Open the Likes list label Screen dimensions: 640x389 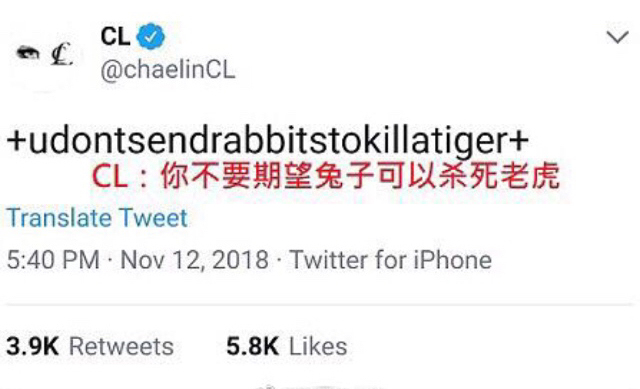click(318, 347)
